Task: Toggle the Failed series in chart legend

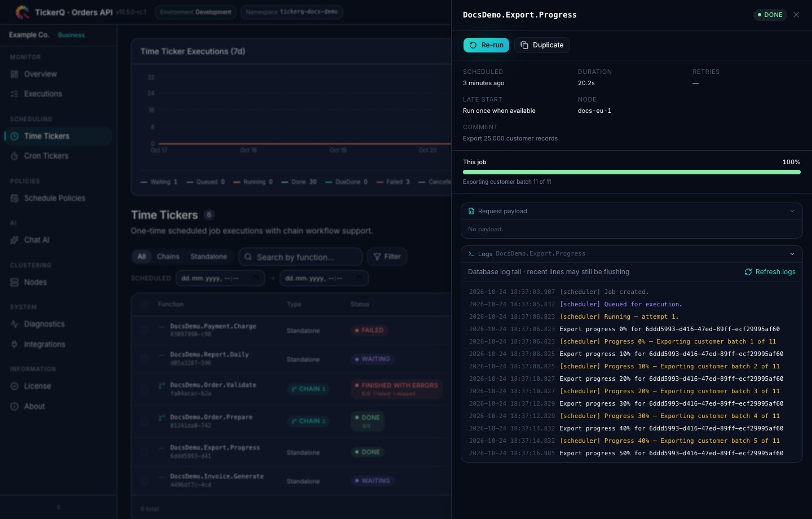Action: (393, 182)
